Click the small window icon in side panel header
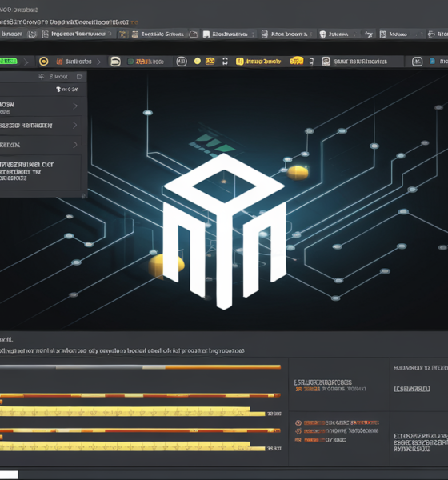 pos(80,77)
